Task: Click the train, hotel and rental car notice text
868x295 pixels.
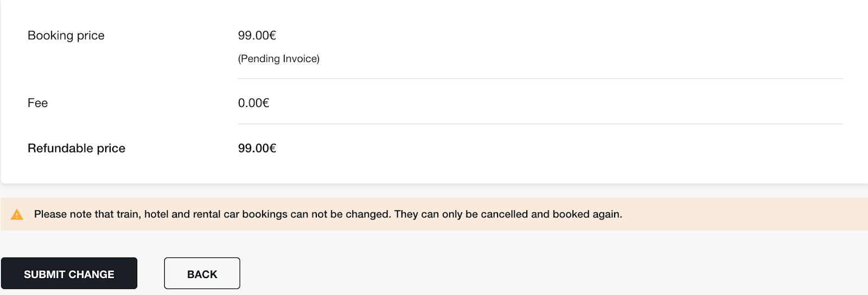Action: coord(328,214)
